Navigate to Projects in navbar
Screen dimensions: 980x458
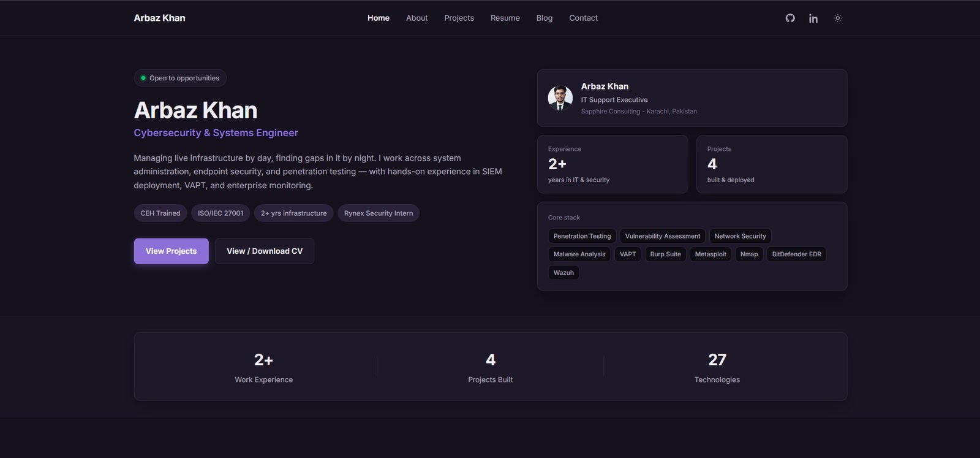(459, 18)
